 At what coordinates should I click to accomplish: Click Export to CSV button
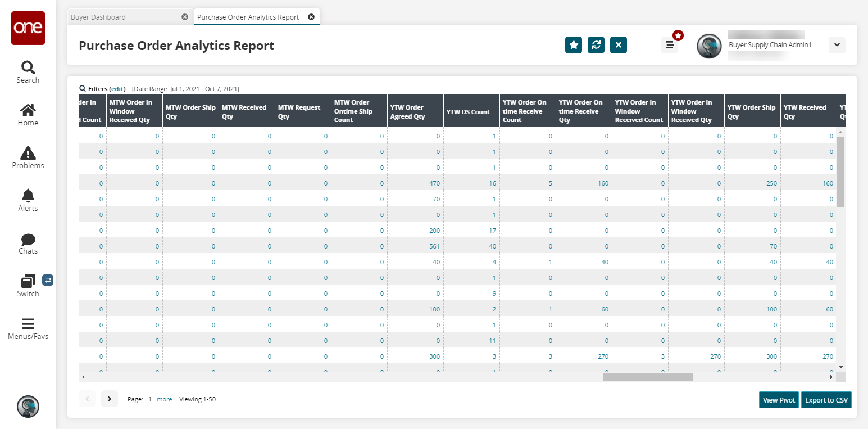coord(826,400)
